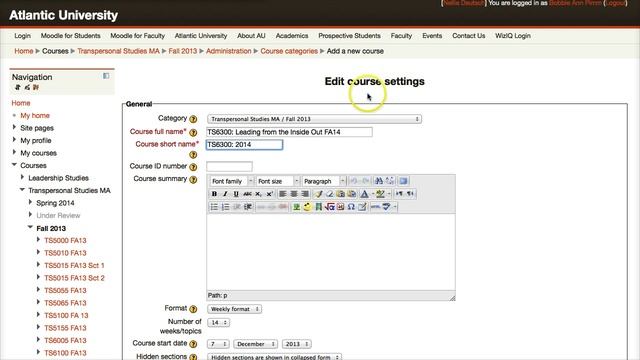Viewport: 640px width, 360px height.
Task: Open Prospective Students menu item
Action: [349, 36]
